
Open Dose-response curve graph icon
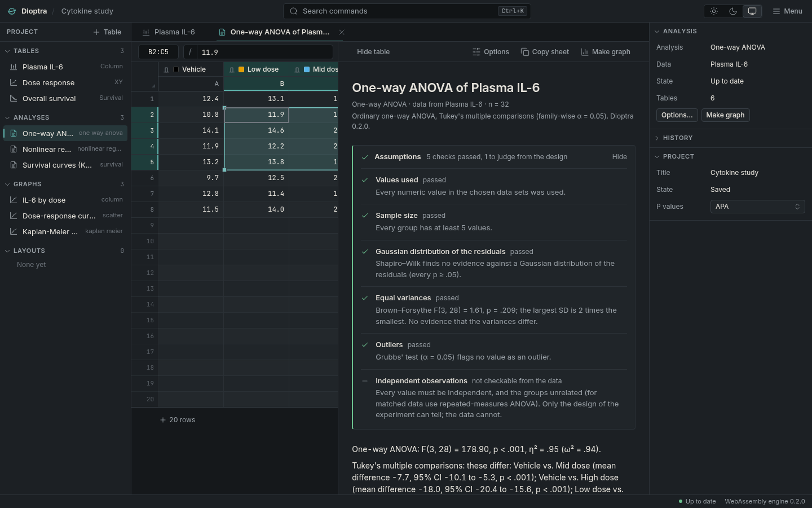coord(14,216)
